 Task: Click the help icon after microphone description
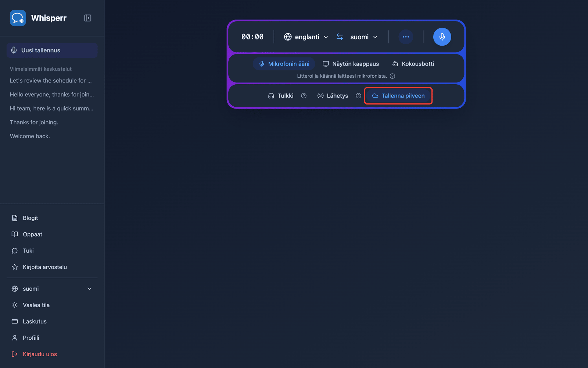point(392,76)
